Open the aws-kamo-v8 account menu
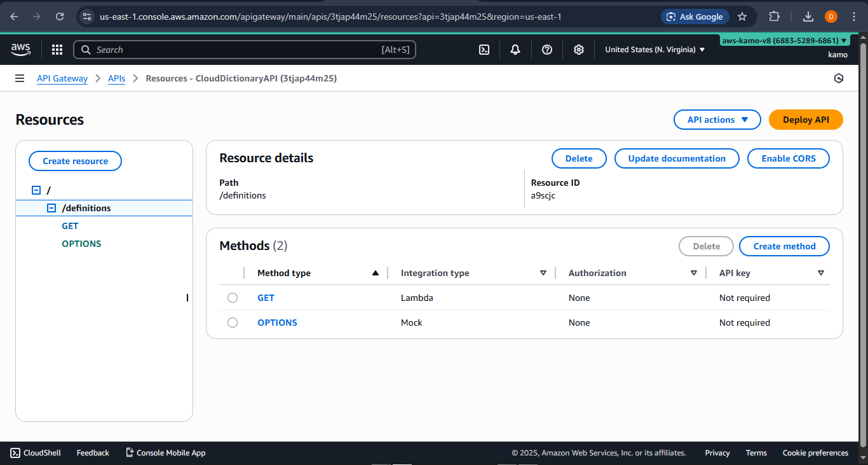Image resolution: width=868 pixels, height=465 pixels. (x=785, y=39)
